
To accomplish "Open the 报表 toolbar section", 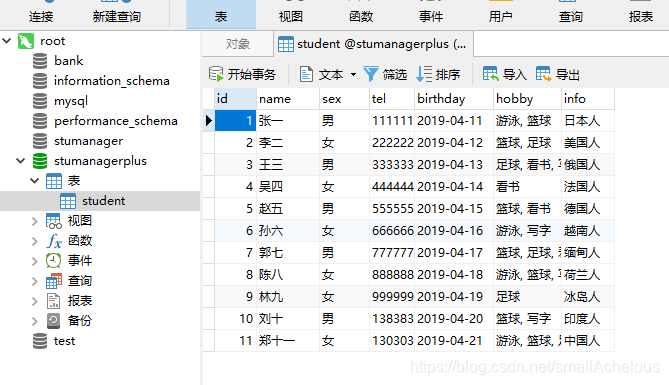I will (641, 16).
